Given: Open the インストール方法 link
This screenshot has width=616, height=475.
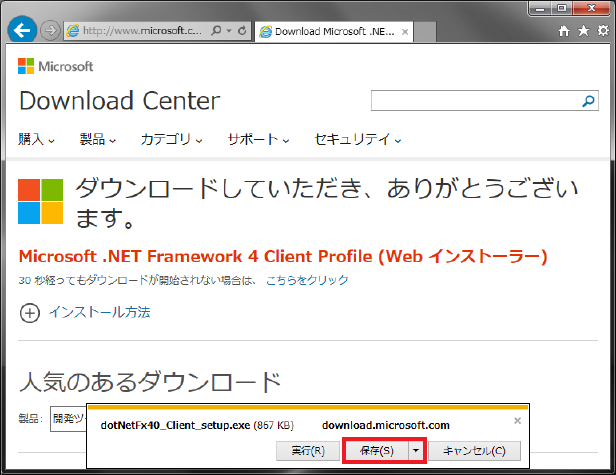Looking at the screenshot, I should pos(99,312).
